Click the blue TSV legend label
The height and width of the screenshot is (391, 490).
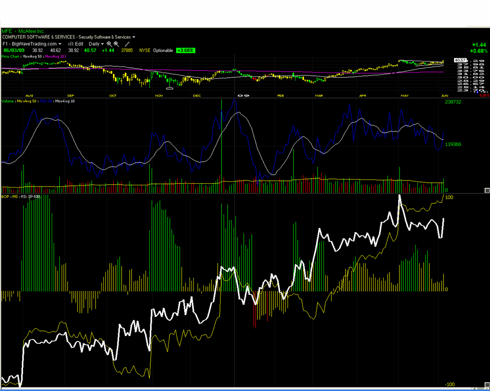pos(46,101)
